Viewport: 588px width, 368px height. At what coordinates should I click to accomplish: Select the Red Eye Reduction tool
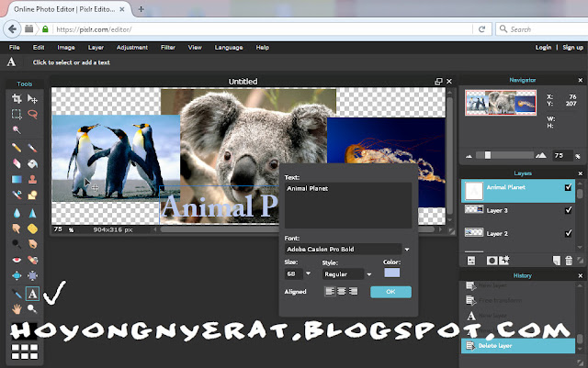click(17, 260)
